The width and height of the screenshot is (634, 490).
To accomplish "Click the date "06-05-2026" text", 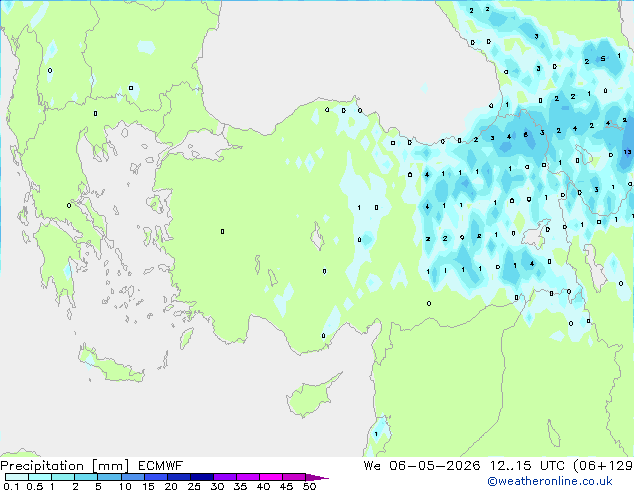I will tap(435, 466).
